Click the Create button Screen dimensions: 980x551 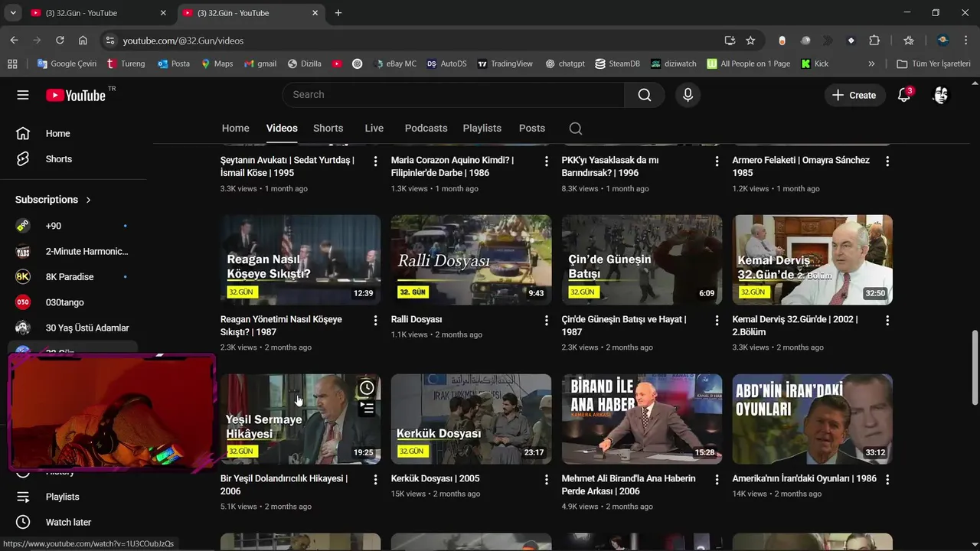pyautogui.click(x=854, y=95)
